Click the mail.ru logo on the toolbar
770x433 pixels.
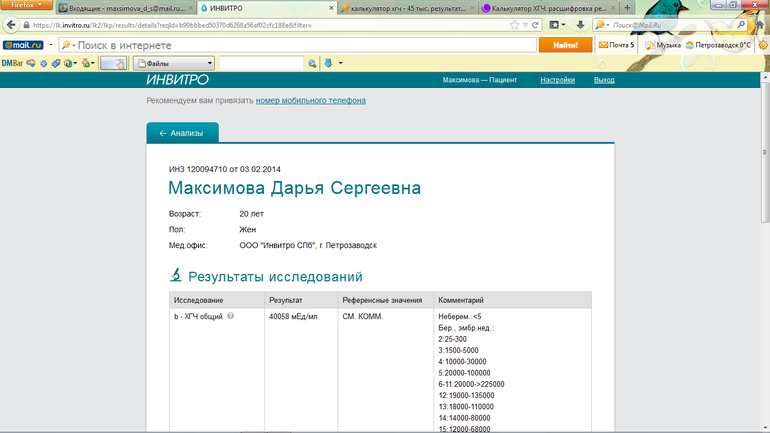[x=23, y=45]
